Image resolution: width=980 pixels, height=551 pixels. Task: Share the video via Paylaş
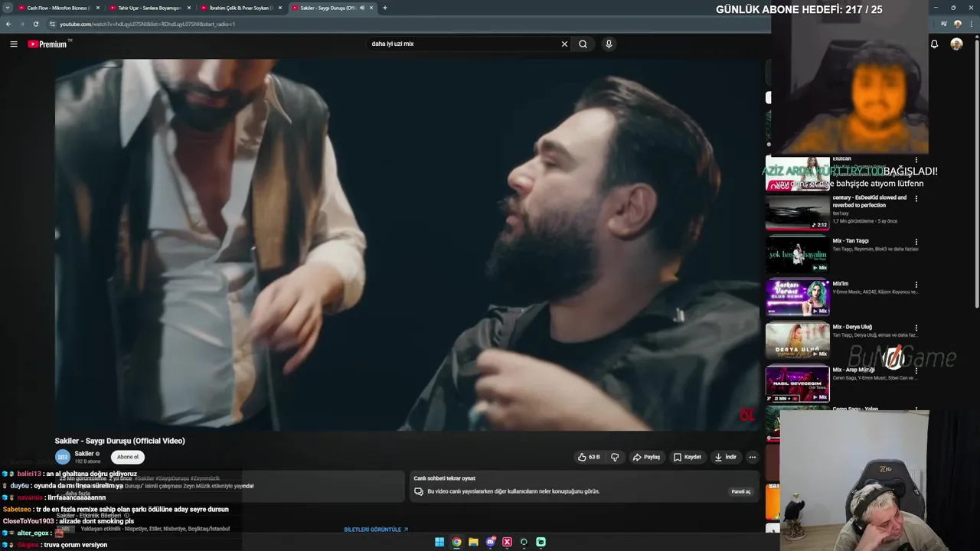click(x=646, y=457)
